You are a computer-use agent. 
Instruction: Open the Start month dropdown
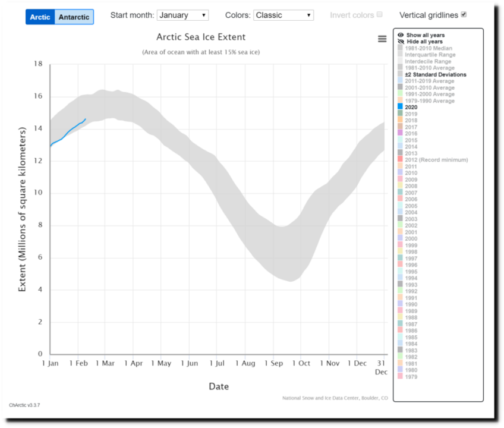[x=182, y=15]
